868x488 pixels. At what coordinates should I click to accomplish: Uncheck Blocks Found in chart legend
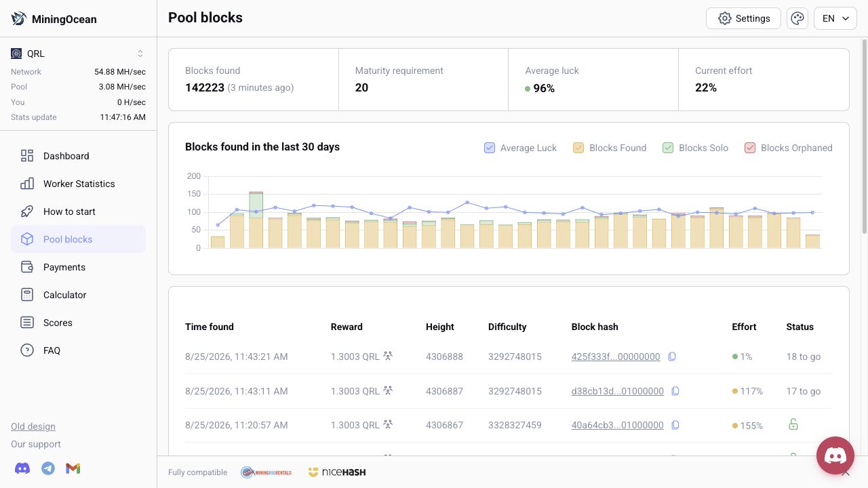coord(578,148)
